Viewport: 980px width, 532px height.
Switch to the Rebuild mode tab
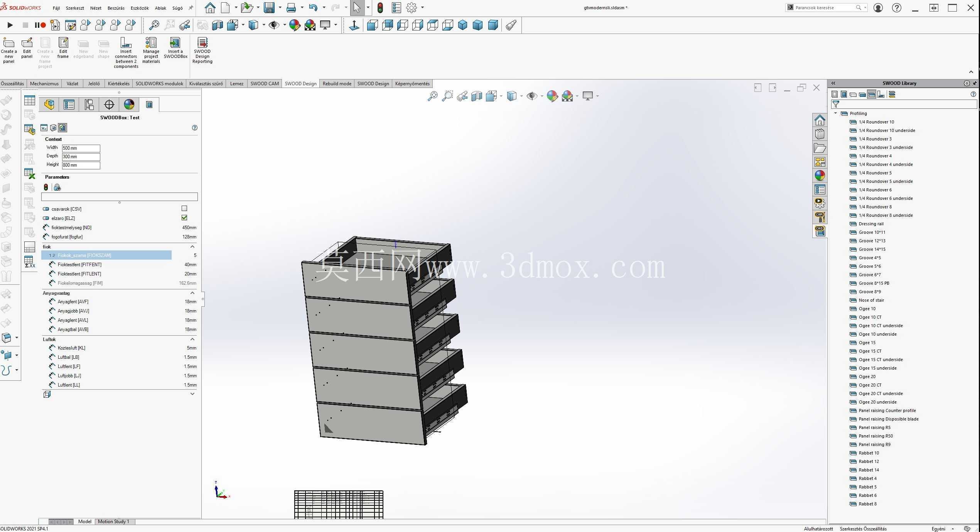[x=337, y=84]
